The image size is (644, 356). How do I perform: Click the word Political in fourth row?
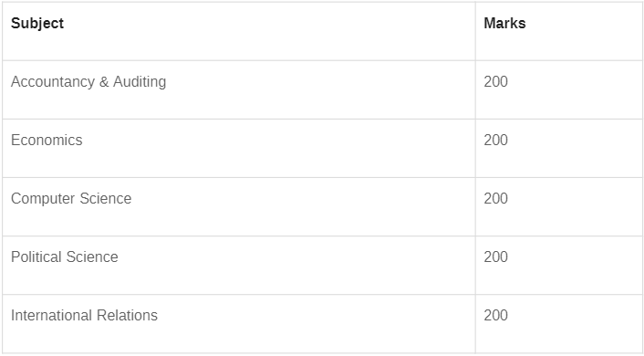click(36, 257)
